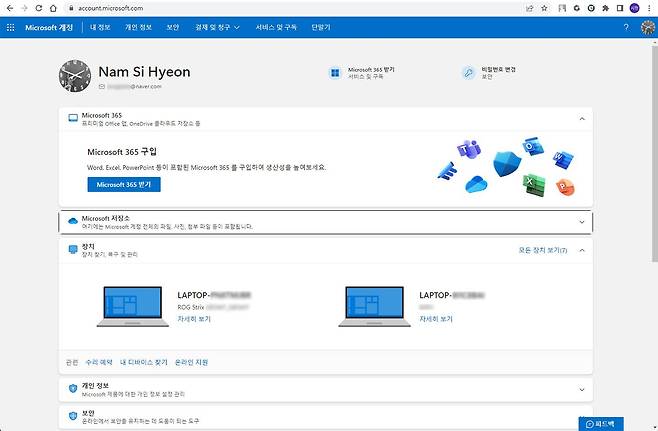658x431 pixels.
Task: Click the Microsoft 계정 header title
Action: point(49,27)
